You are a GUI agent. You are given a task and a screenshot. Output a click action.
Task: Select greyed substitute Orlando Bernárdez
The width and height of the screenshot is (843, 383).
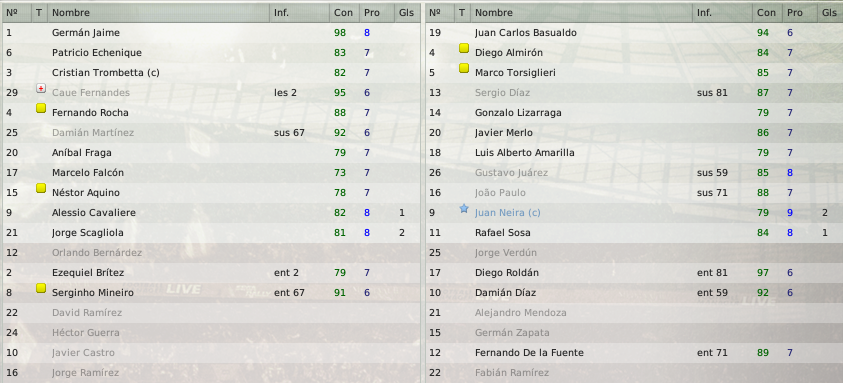pos(211,252)
